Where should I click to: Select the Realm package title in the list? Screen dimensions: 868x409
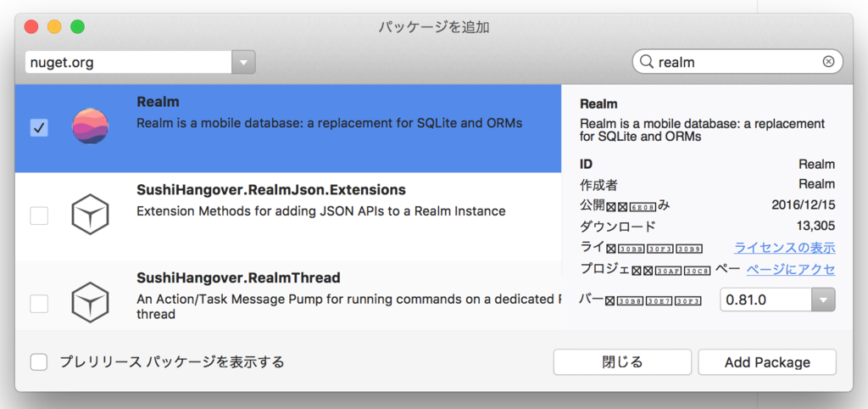pos(158,102)
